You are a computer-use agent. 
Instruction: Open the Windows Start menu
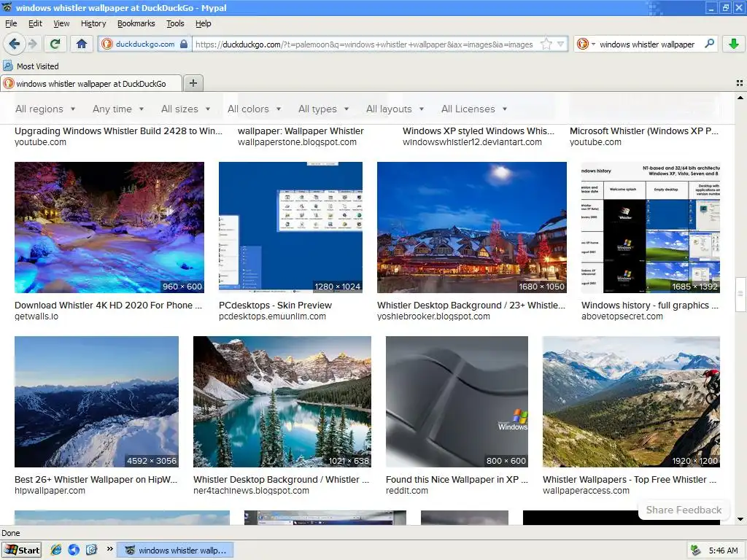coord(22,550)
